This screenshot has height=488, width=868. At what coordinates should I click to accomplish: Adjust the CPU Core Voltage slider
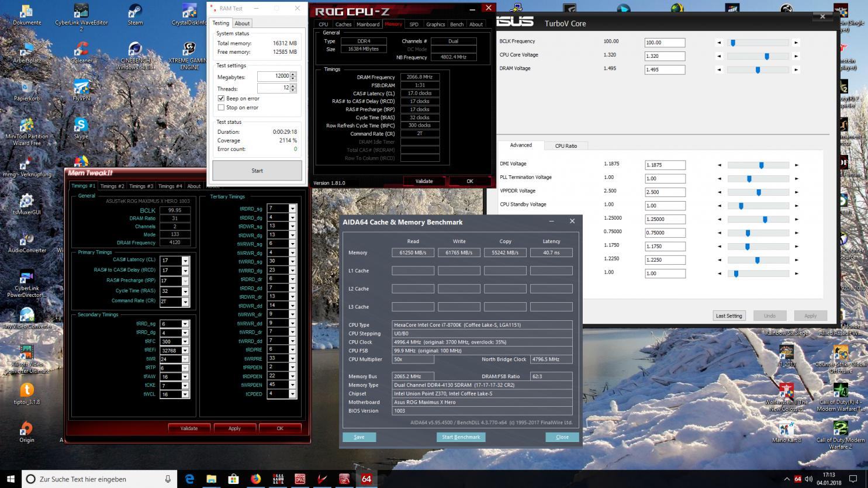pos(766,56)
